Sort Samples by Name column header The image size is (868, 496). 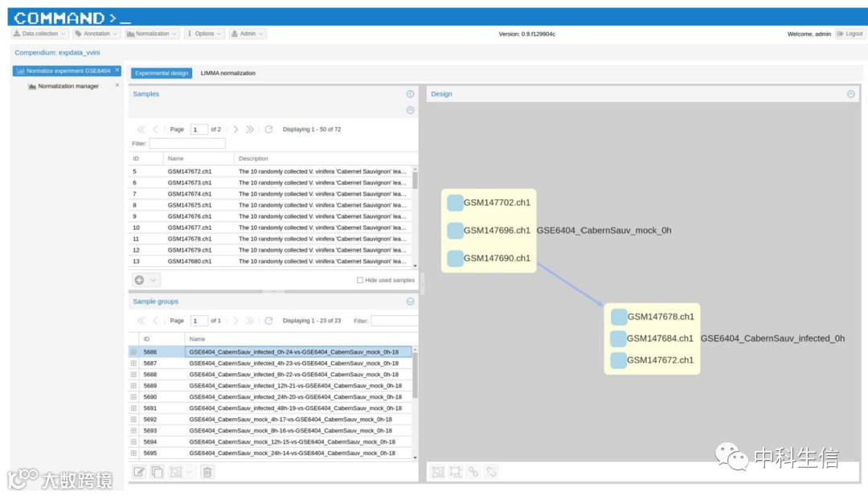click(x=199, y=158)
